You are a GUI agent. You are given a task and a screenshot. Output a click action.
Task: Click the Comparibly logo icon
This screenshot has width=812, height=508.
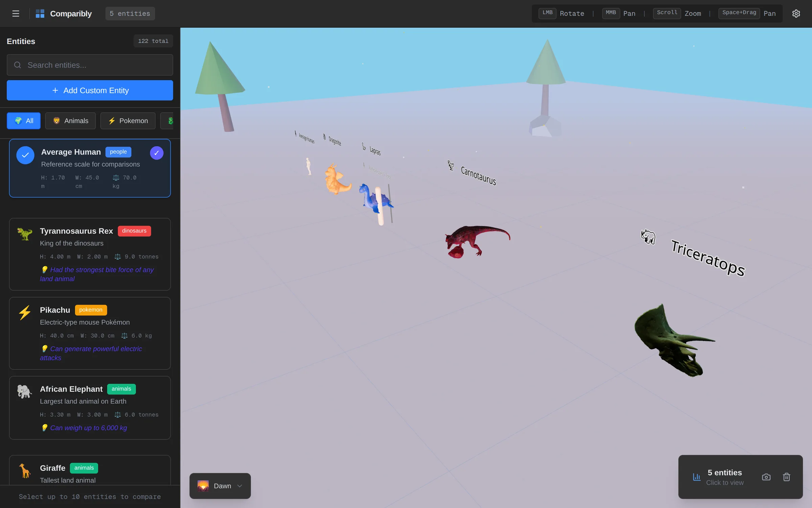coord(40,14)
